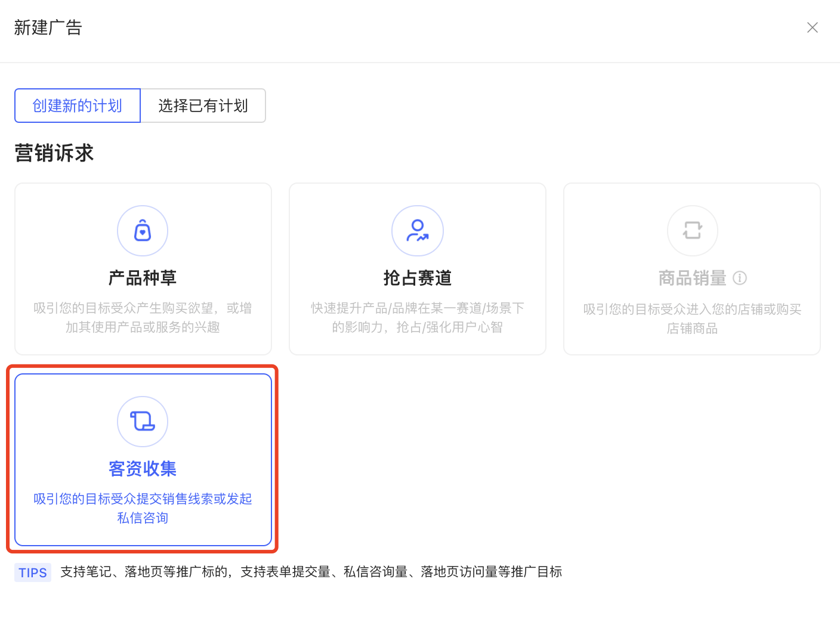Click the tip text starting 支持笔记、落地页
The width and height of the screenshot is (840, 619).
311,572
